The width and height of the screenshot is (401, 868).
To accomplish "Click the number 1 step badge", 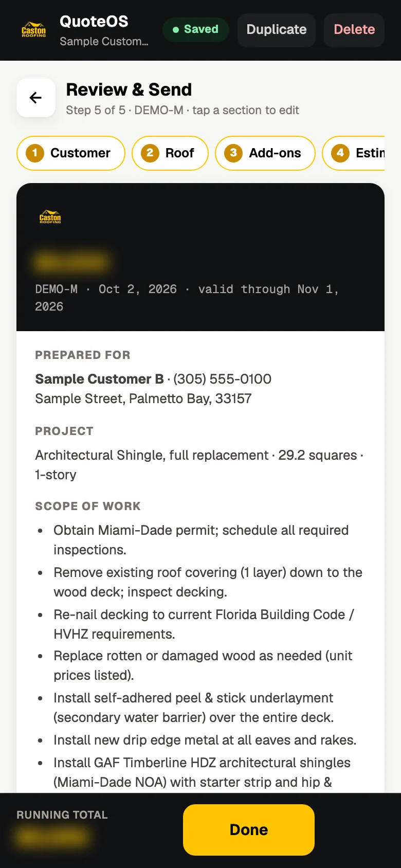I will pos(35,153).
